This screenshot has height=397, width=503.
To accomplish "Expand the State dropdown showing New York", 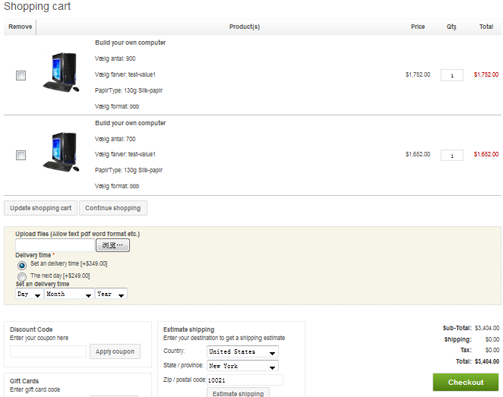I will coord(243,366).
